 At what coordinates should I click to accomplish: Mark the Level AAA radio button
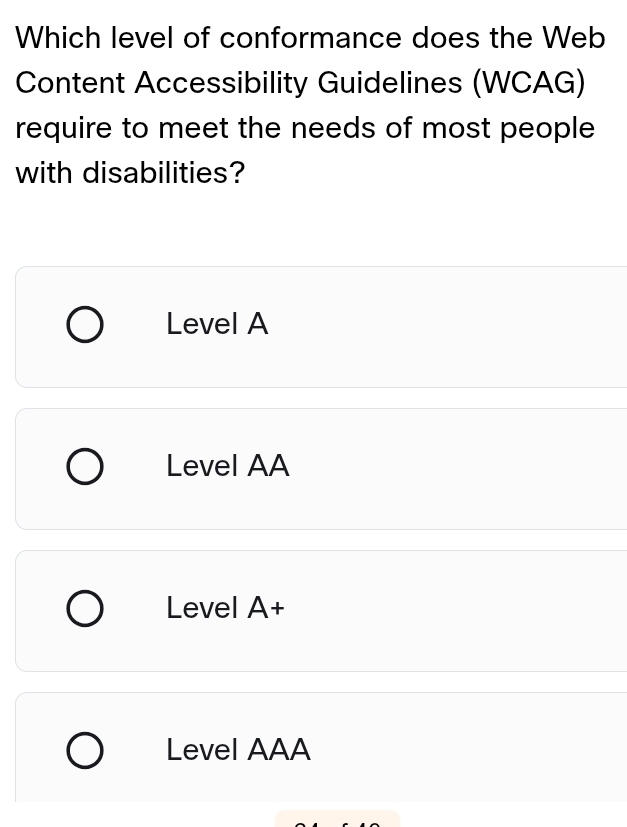tap(85, 752)
